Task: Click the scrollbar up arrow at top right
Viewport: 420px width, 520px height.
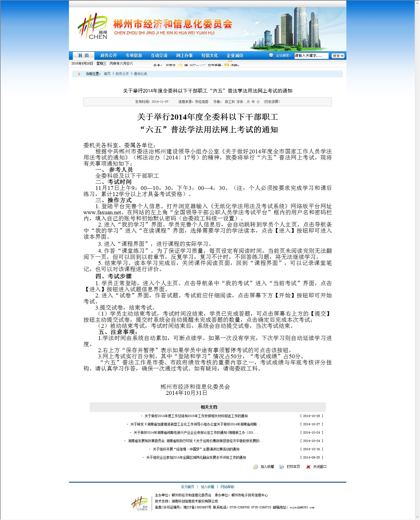Action: click(x=418, y=2)
